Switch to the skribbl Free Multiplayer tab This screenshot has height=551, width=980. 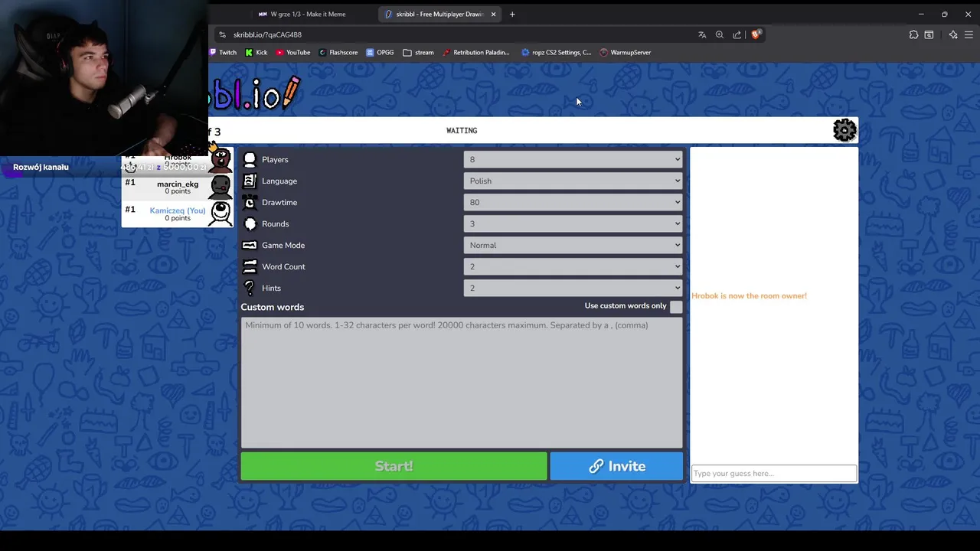pos(439,14)
